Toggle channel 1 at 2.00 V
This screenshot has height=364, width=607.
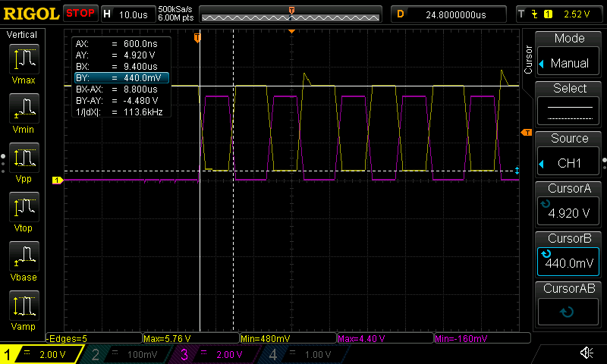click(x=39, y=354)
